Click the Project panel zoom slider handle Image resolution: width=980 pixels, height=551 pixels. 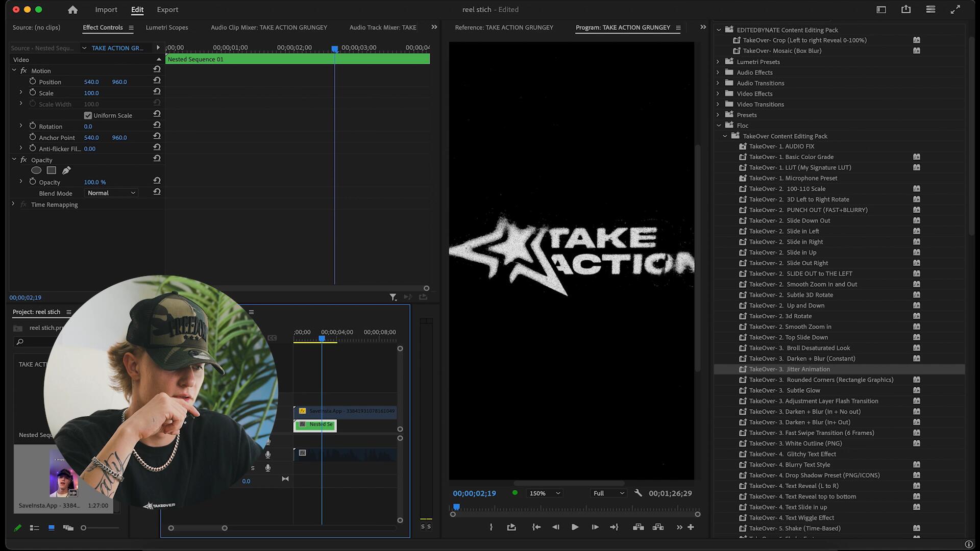point(84,528)
